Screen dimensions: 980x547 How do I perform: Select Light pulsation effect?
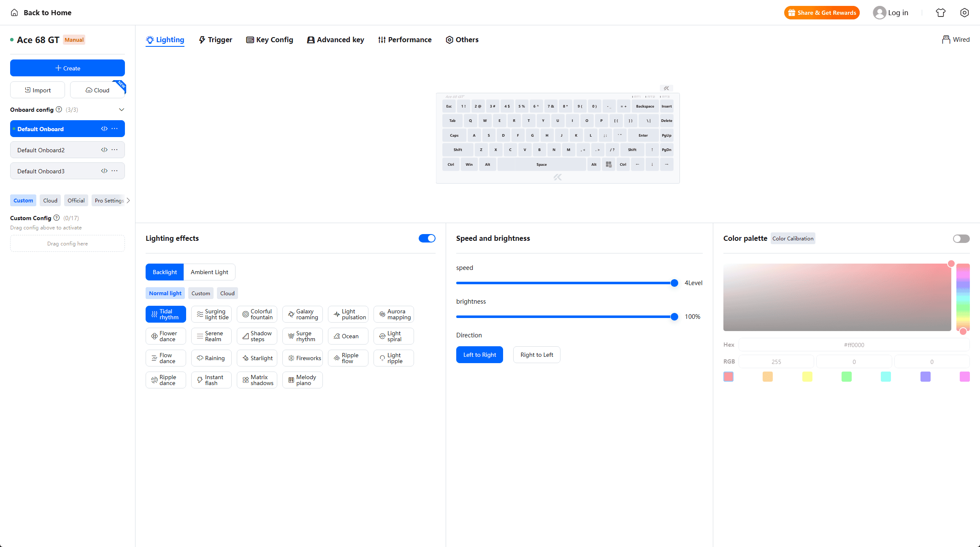tap(348, 314)
